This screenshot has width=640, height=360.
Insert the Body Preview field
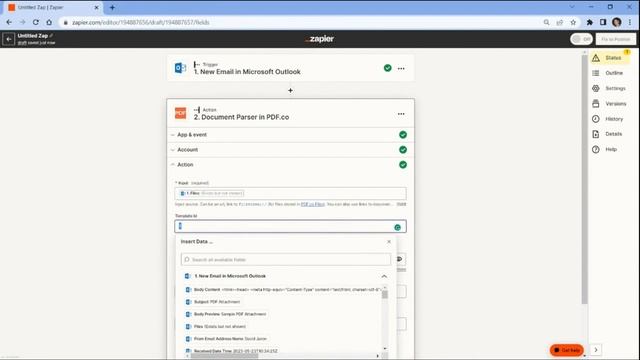tap(226, 314)
